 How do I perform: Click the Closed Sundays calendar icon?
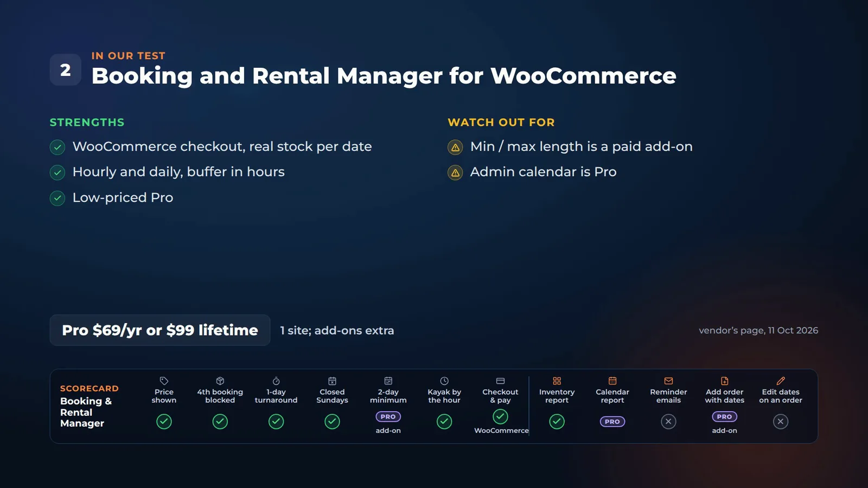click(332, 381)
